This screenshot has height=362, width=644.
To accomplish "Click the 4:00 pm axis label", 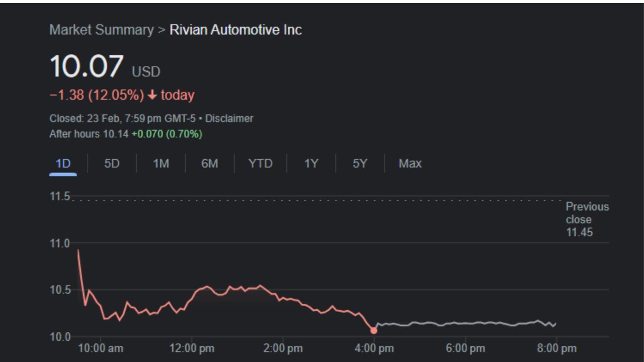I will [x=374, y=348].
